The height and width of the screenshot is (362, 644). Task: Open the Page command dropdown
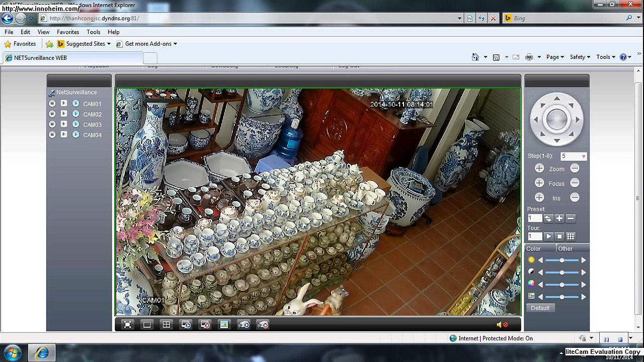(555, 57)
